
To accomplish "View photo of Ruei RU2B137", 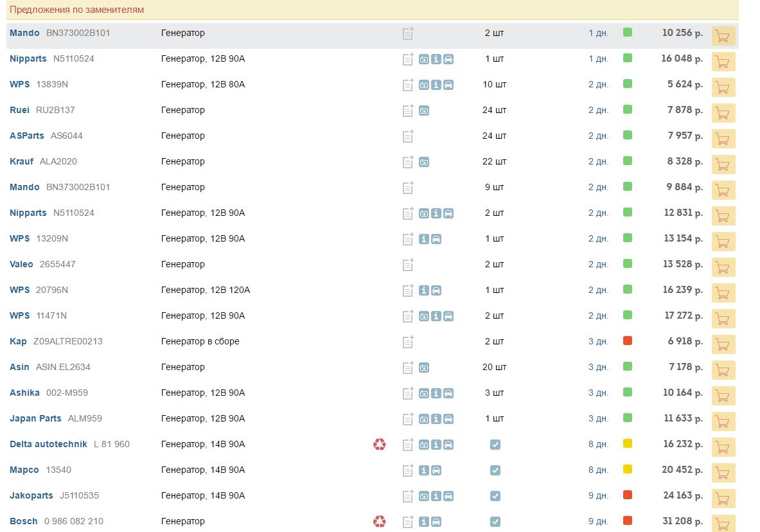I will pyautogui.click(x=424, y=111).
